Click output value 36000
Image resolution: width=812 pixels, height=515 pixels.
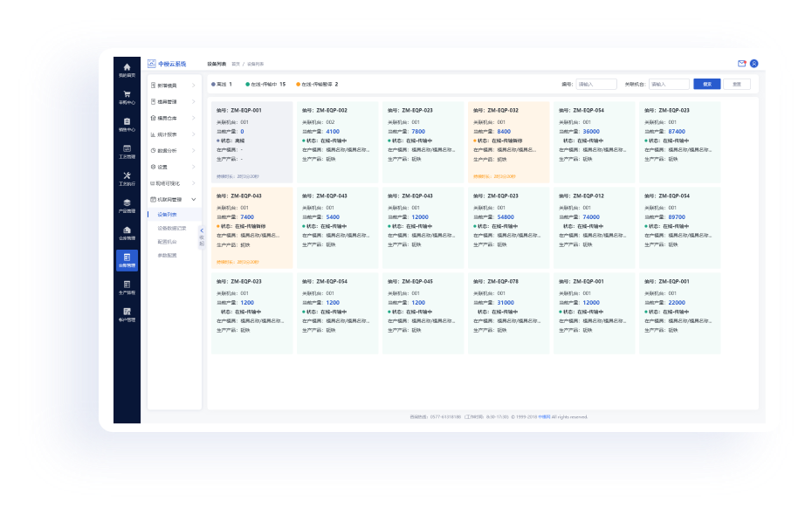pyautogui.click(x=591, y=132)
